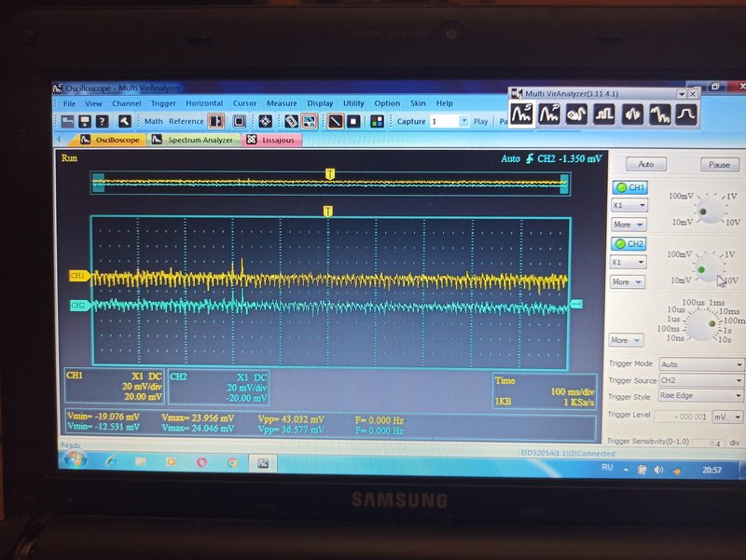The width and height of the screenshot is (746, 560).
Task: Select the bell-curve filter icon in VirAnalyzer panel
Action: [686, 114]
